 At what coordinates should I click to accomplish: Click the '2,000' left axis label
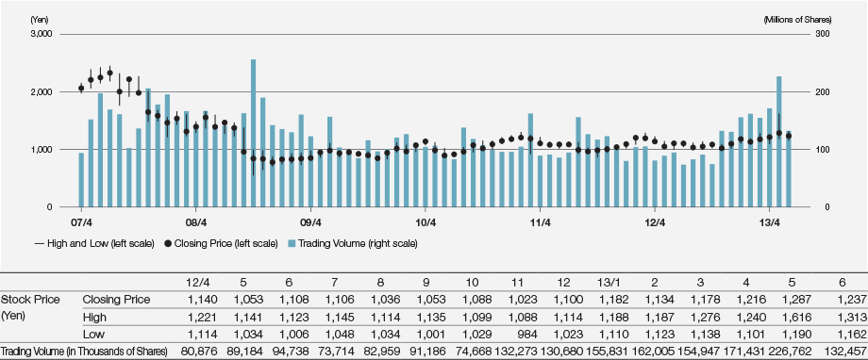click(42, 91)
